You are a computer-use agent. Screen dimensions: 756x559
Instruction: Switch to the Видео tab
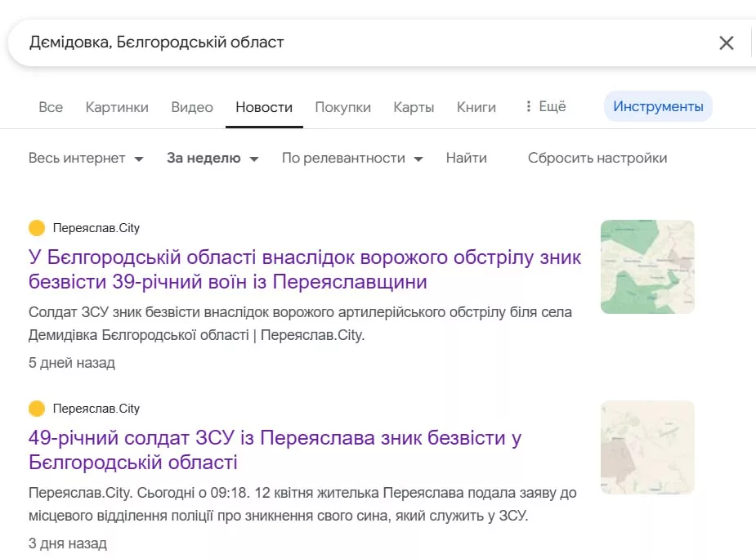tap(191, 106)
